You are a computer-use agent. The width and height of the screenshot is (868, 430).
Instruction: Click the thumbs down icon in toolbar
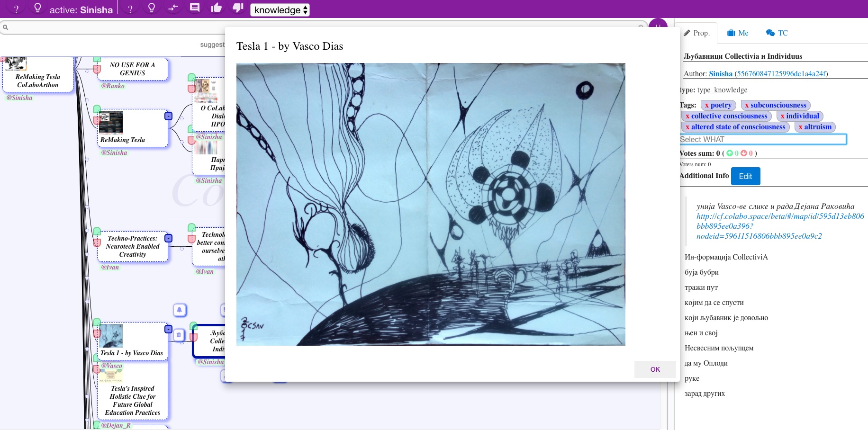click(238, 8)
